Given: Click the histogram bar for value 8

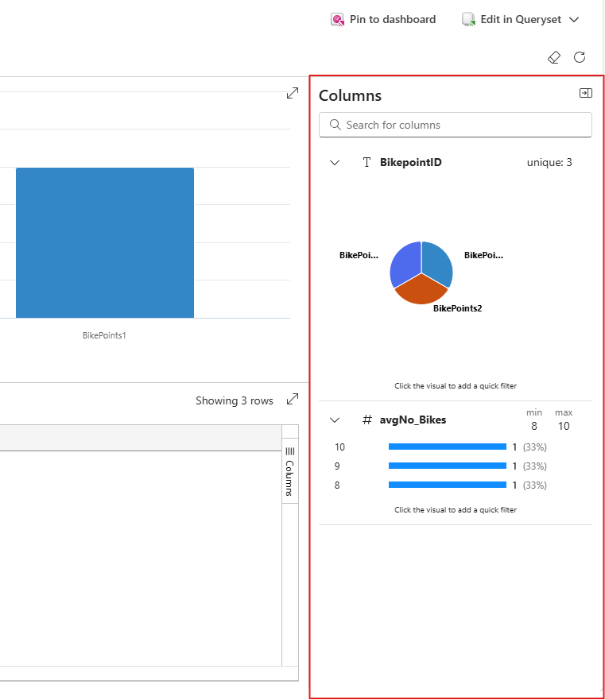Looking at the screenshot, I should click(x=448, y=485).
